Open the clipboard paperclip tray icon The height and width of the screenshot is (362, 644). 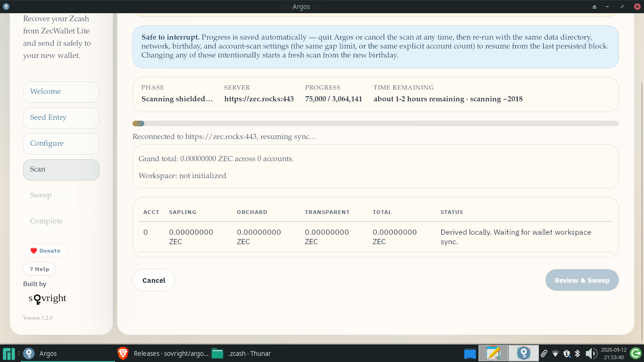[x=544, y=354]
